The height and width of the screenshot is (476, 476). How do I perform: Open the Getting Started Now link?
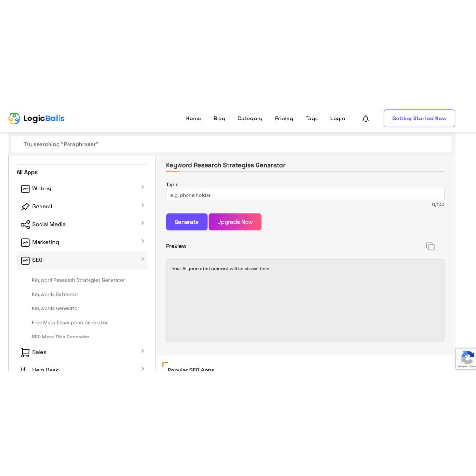click(x=419, y=118)
